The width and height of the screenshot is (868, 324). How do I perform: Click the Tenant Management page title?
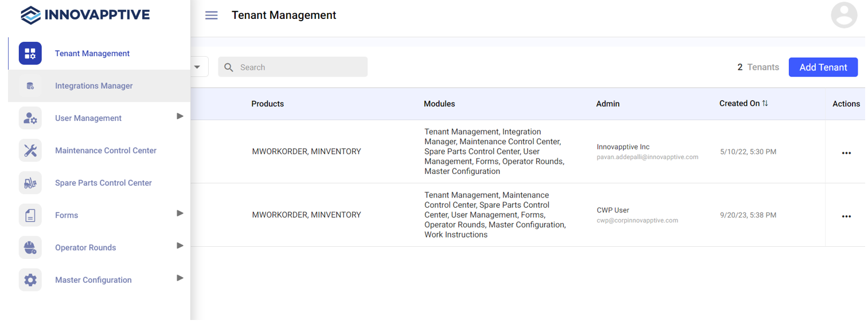click(284, 15)
